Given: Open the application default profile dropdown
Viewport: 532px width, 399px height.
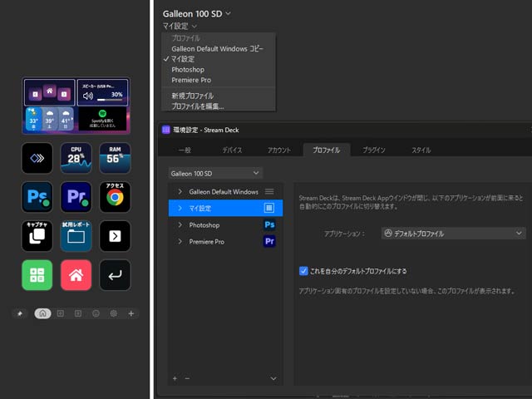Looking at the screenshot, I should [453, 234].
